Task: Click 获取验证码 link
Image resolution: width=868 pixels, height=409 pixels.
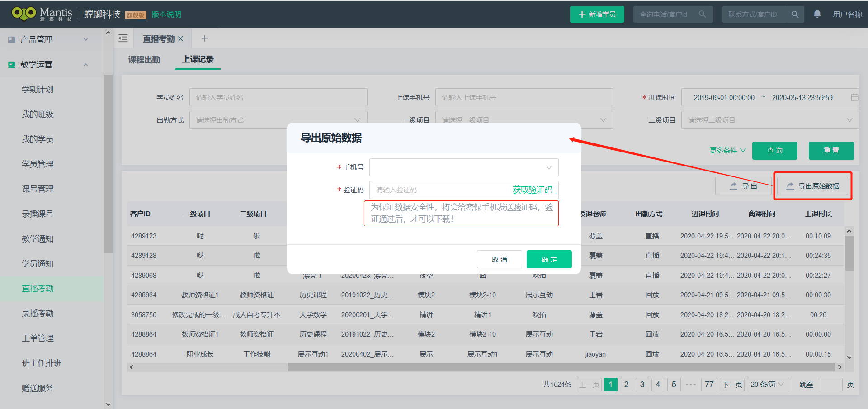Action: coord(532,190)
